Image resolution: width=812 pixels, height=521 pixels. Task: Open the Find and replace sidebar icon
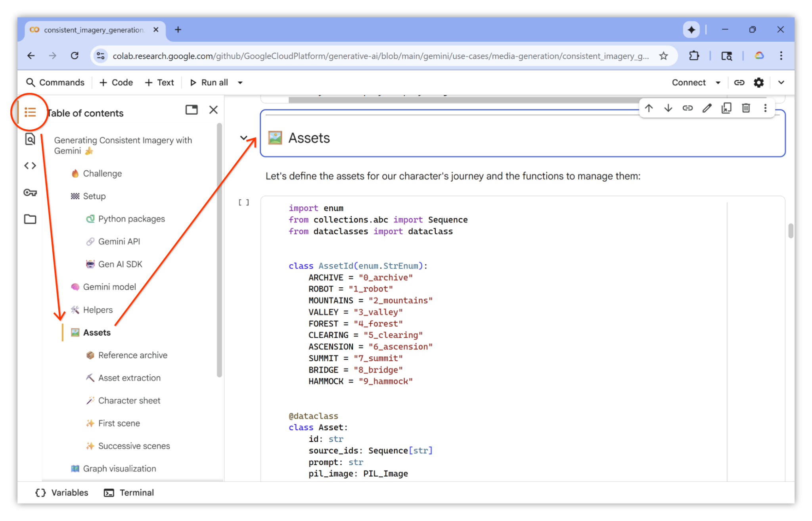[30, 139]
